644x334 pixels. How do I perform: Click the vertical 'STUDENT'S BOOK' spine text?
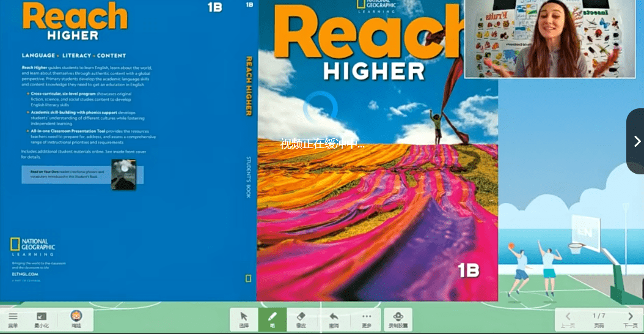[248, 177]
